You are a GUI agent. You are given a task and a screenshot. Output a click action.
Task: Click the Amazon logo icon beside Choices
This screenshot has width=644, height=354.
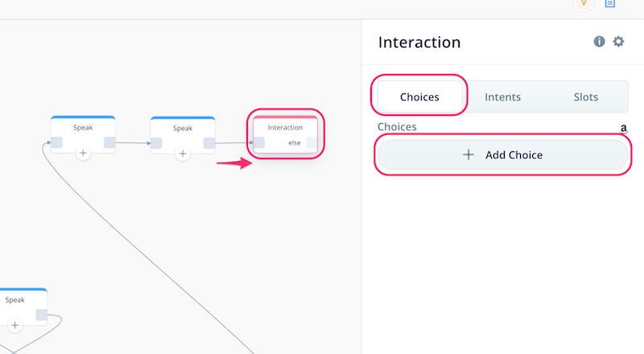coord(623,129)
